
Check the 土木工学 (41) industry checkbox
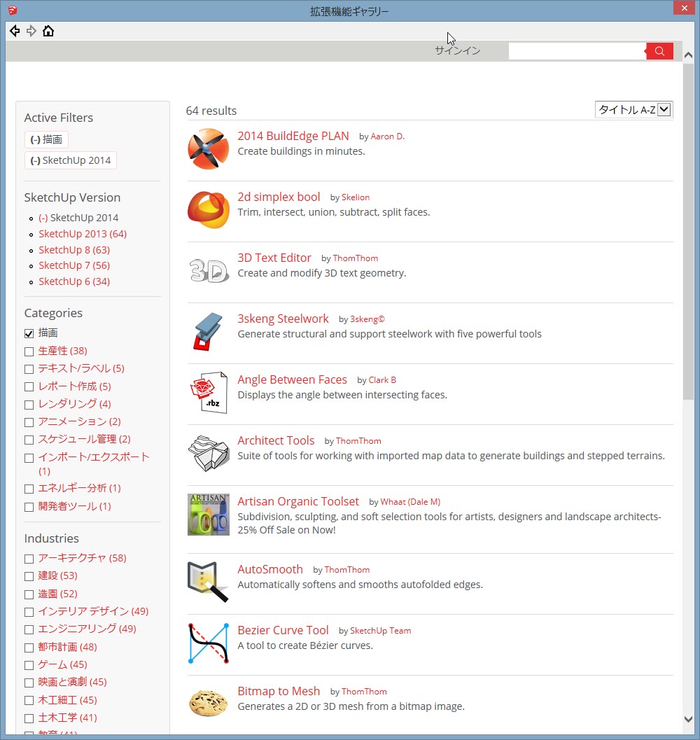29,718
